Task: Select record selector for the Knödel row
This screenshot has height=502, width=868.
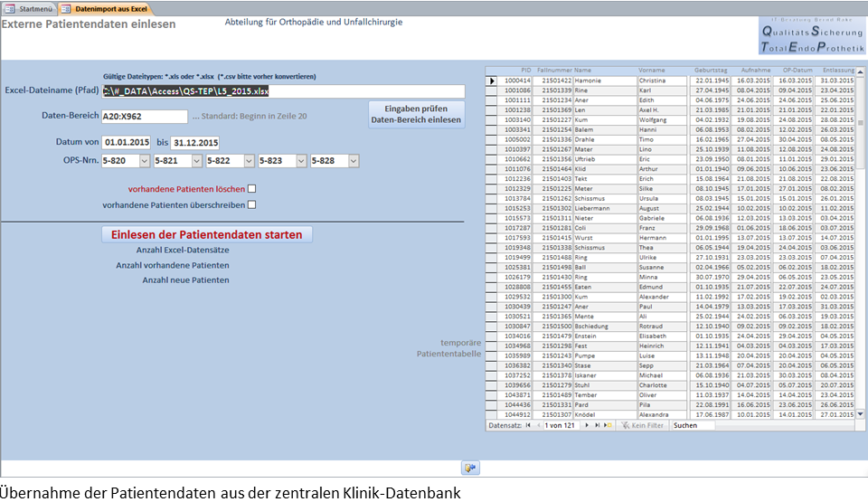Action: coord(492,414)
